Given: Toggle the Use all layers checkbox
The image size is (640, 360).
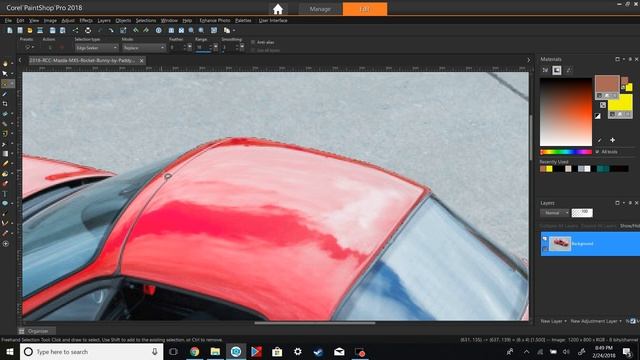Looking at the screenshot, I should pyautogui.click(x=253, y=50).
